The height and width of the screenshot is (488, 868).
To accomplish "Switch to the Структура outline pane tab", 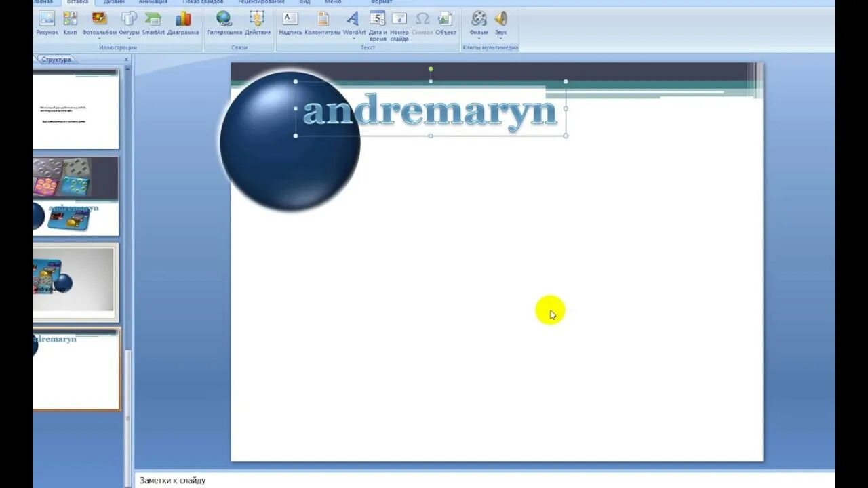I will pos(56,60).
